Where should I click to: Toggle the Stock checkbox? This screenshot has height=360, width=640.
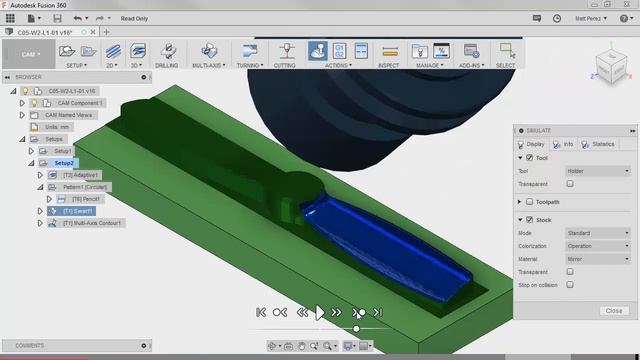pos(529,220)
